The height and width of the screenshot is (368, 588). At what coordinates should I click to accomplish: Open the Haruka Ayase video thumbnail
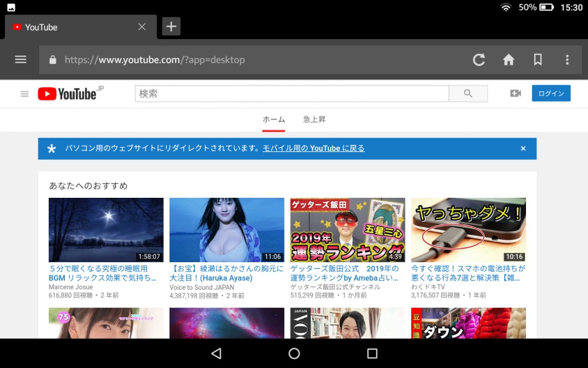(227, 230)
